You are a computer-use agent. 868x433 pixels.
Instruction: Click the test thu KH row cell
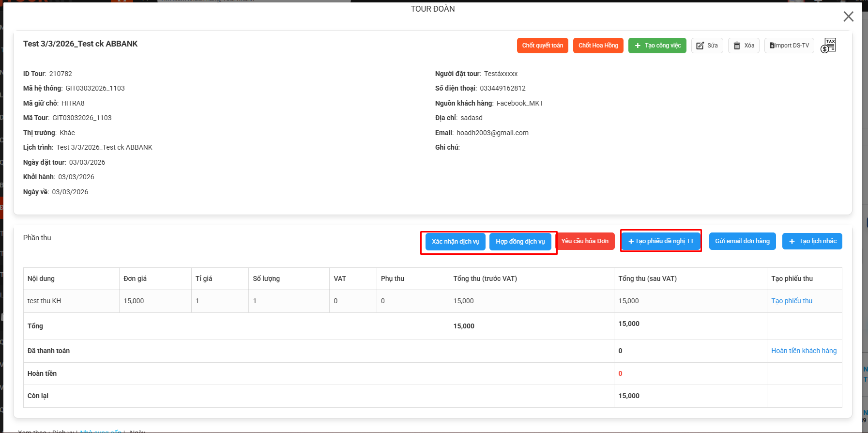[45, 301]
